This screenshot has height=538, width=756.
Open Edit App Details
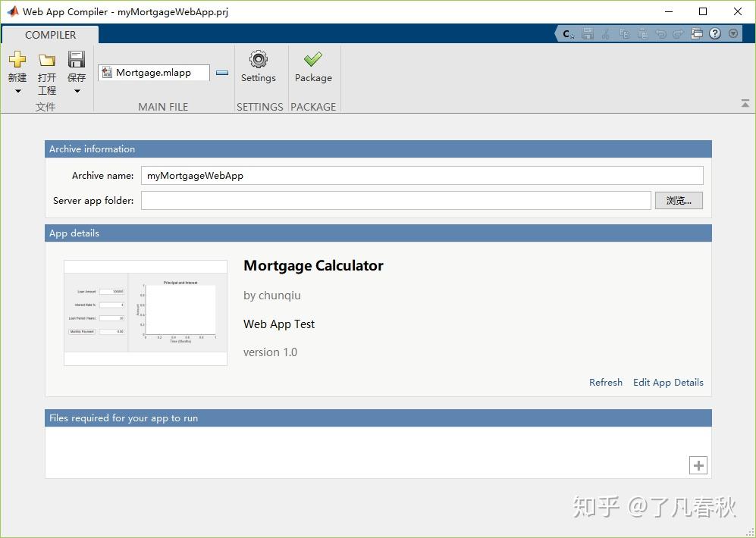pyautogui.click(x=668, y=383)
